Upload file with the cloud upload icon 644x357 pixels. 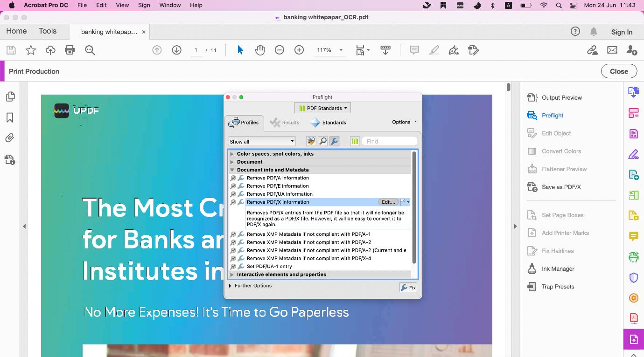pyautogui.click(x=50, y=50)
